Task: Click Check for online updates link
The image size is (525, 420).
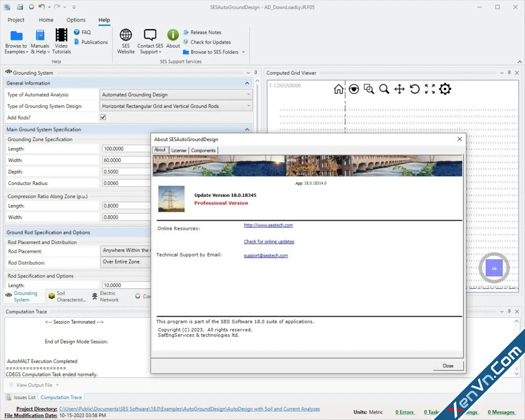Action: [269, 242]
